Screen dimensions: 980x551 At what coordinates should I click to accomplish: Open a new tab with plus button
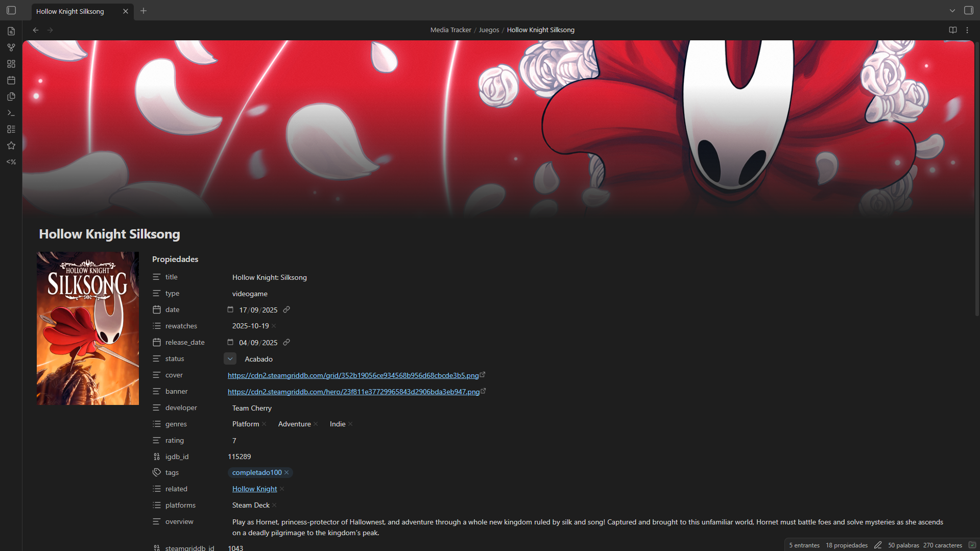tap(144, 11)
